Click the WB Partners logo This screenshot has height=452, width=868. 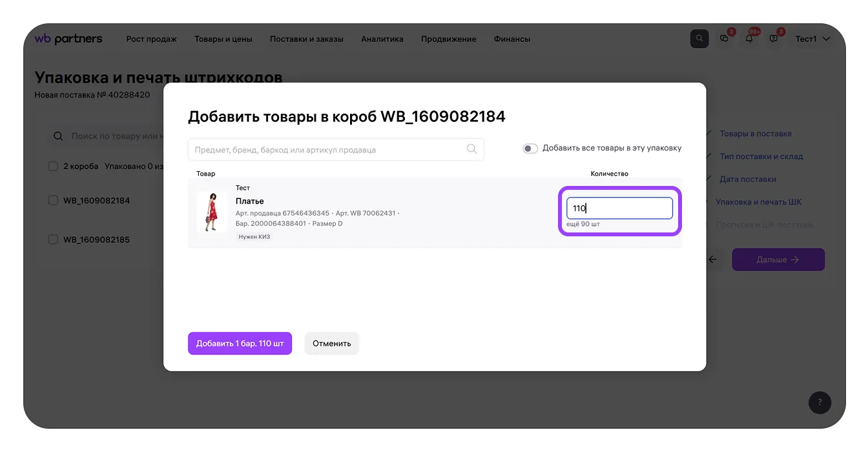68,39
